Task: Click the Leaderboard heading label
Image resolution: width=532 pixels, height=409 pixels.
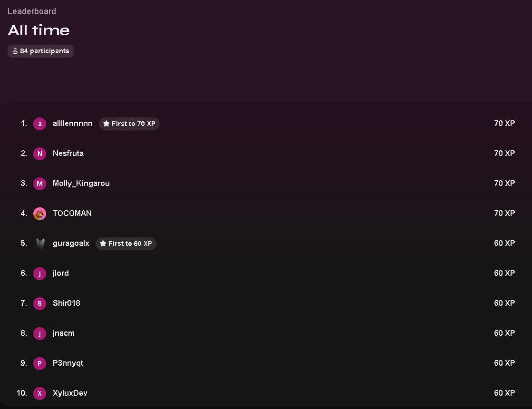Action: 32,11
